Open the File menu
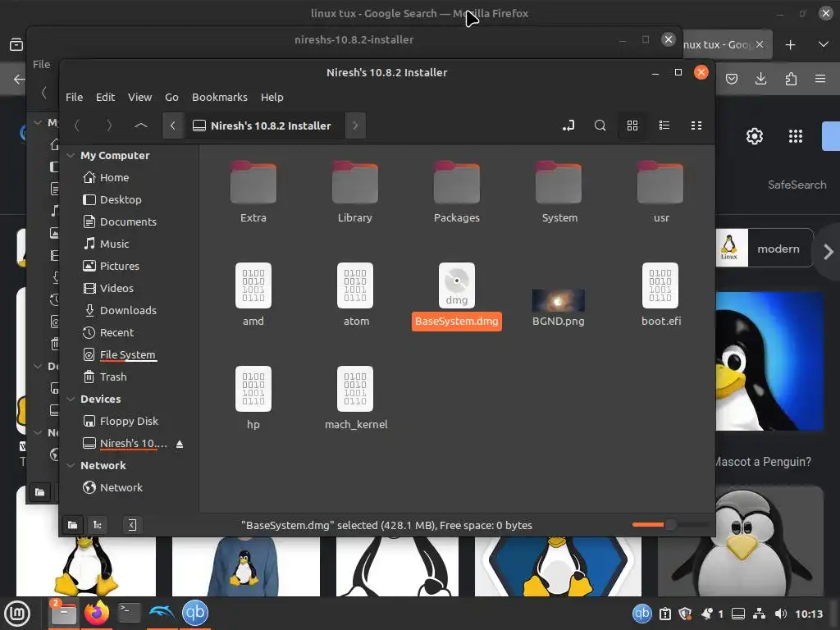840x630 pixels. [x=74, y=97]
